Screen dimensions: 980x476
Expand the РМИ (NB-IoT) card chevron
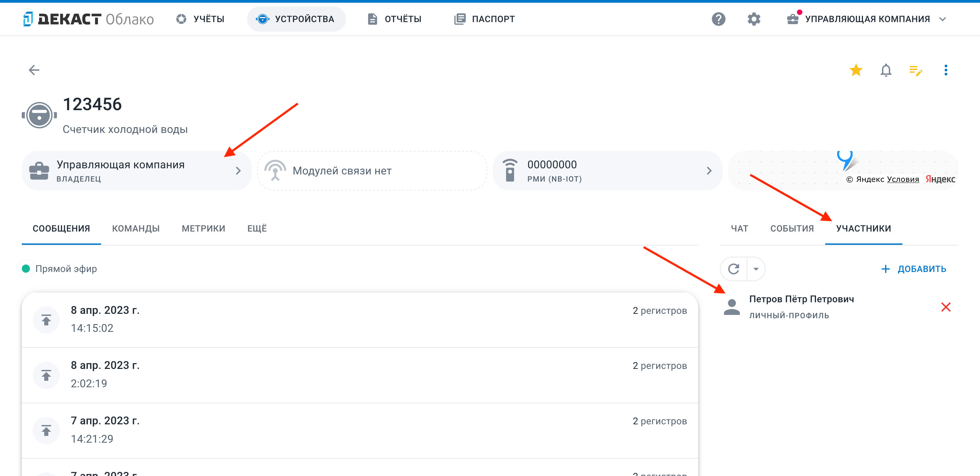click(709, 171)
